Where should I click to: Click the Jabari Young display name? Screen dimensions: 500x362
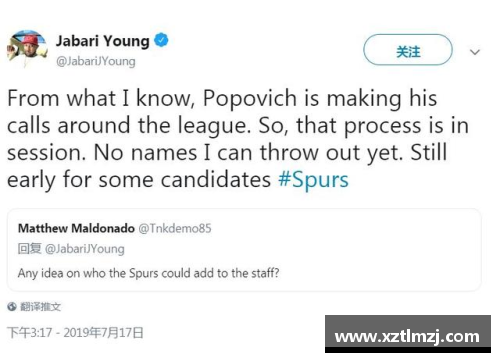[102, 41]
